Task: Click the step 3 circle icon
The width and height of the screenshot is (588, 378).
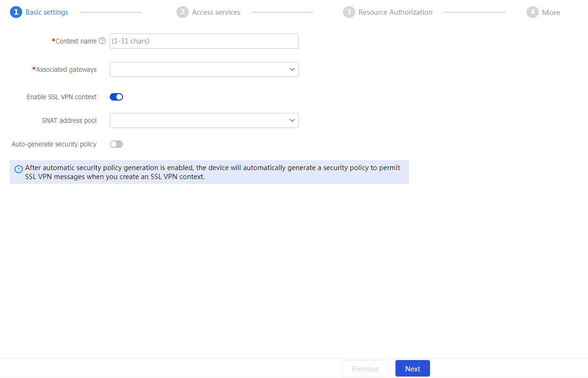Action: point(349,12)
